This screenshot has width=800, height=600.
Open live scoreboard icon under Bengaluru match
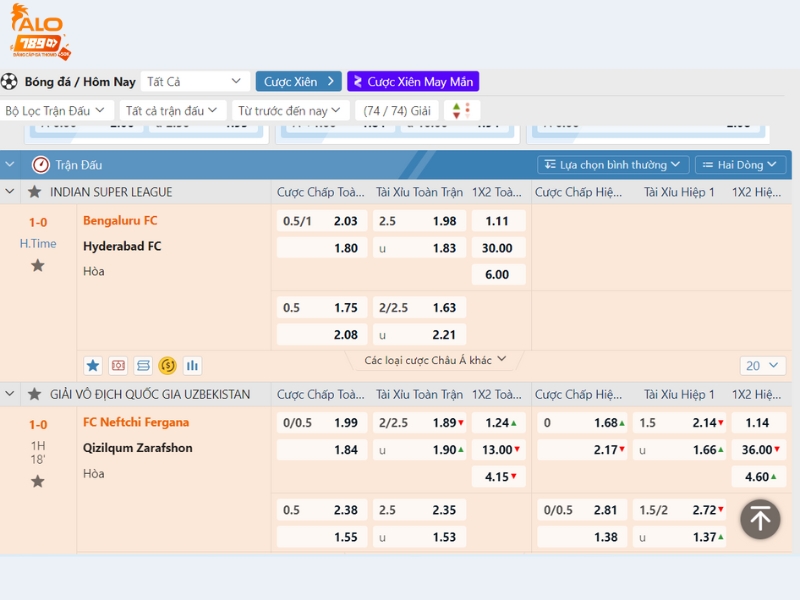118,365
